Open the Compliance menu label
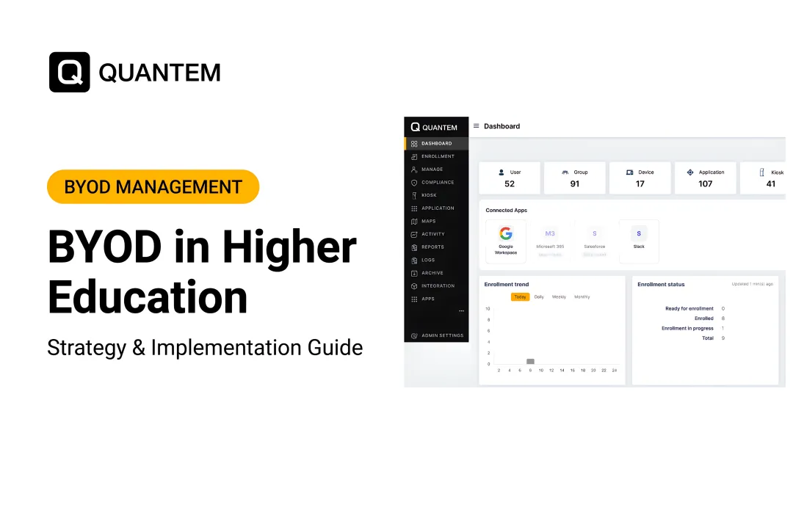The width and height of the screenshot is (793, 532). click(438, 183)
